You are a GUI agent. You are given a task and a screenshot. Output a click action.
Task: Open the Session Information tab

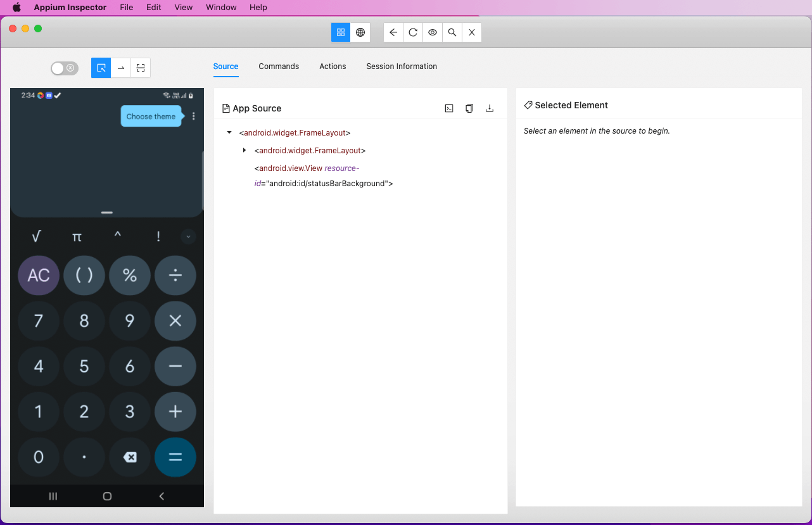(x=402, y=66)
